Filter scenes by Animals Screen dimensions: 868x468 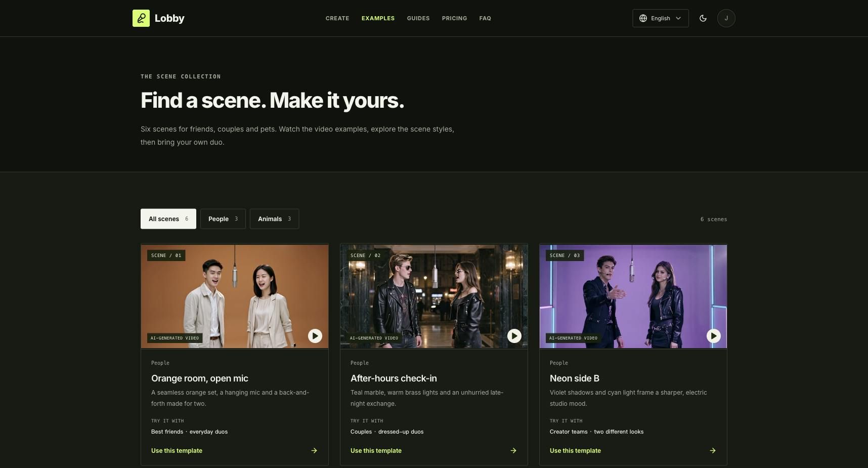click(274, 219)
